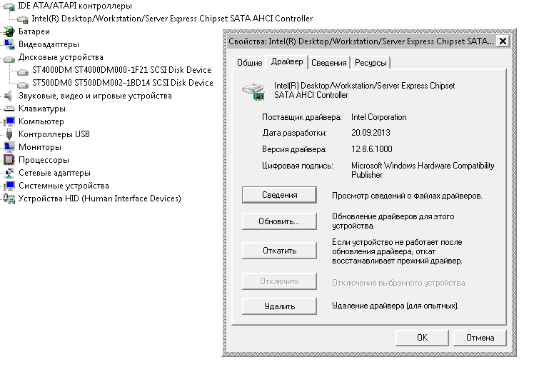Click the Сетевые адаптеры network icon

9,173
